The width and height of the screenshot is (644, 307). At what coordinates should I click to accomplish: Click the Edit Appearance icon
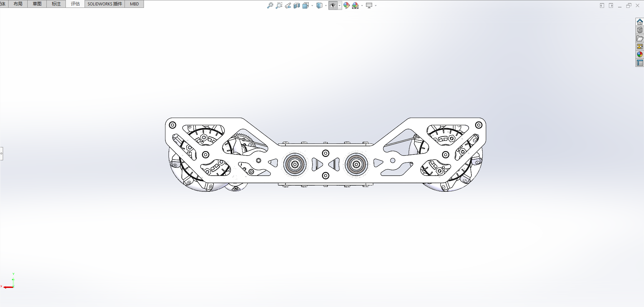[347, 5]
